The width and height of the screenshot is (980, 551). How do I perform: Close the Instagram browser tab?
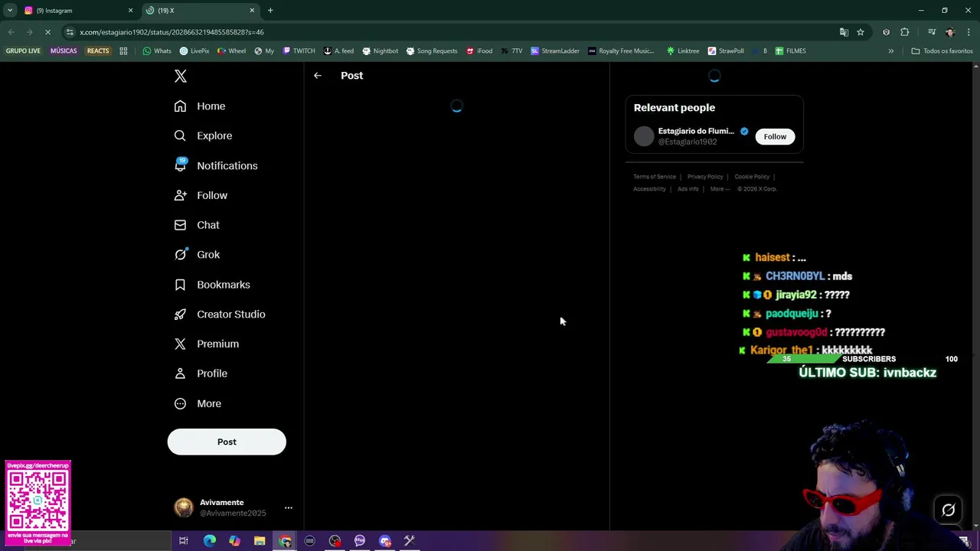click(x=130, y=11)
